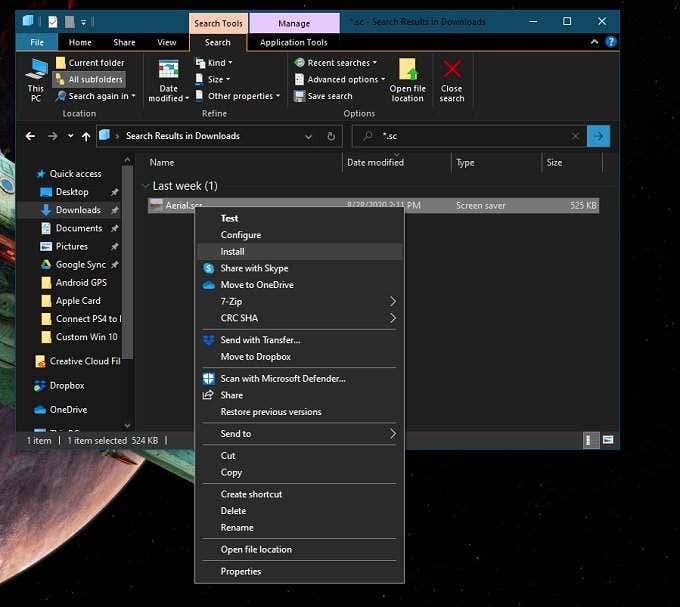
Task: Choose Current folder search scope
Action: click(x=90, y=63)
